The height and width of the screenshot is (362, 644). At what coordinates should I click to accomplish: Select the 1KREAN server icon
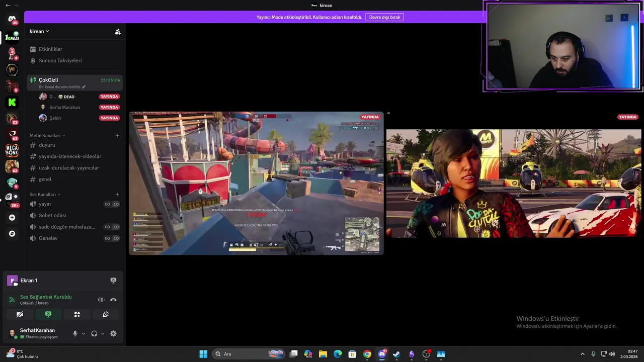(x=12, y=37)
